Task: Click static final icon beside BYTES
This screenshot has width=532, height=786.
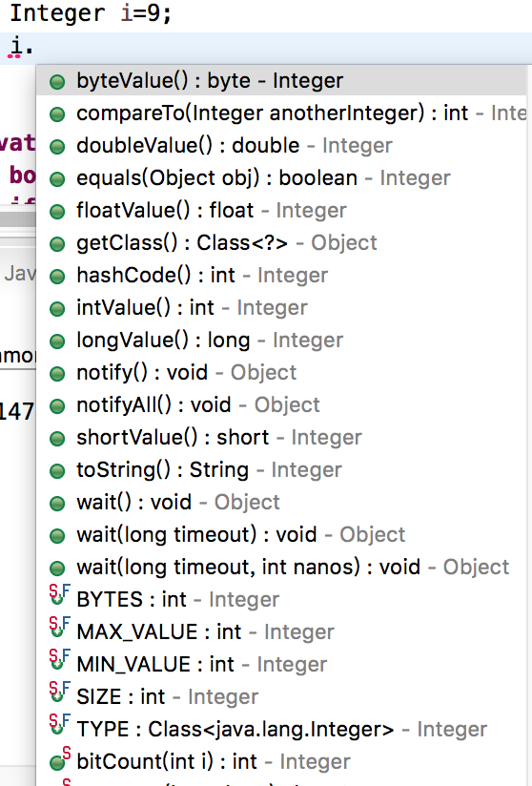Action: [x=60, y=595]
